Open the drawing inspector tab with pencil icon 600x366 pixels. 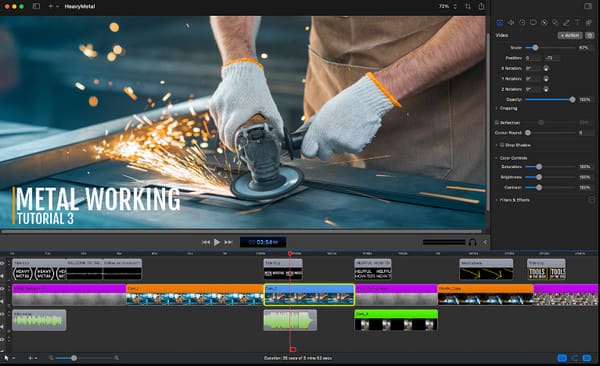pyautogui.click(x=566, y=23)
